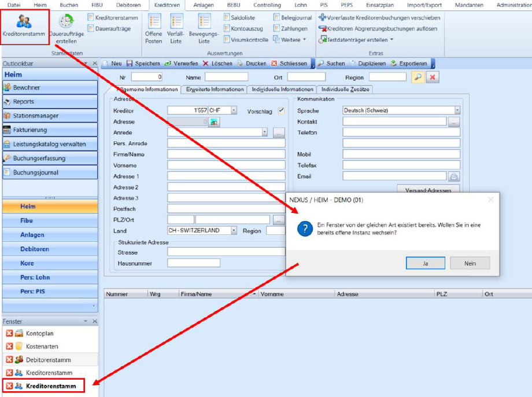The height and width of the screenshot is (397, 532).
Task: Click Nein in the dialog
Action: pyautogui.click(x=470, y=263)
